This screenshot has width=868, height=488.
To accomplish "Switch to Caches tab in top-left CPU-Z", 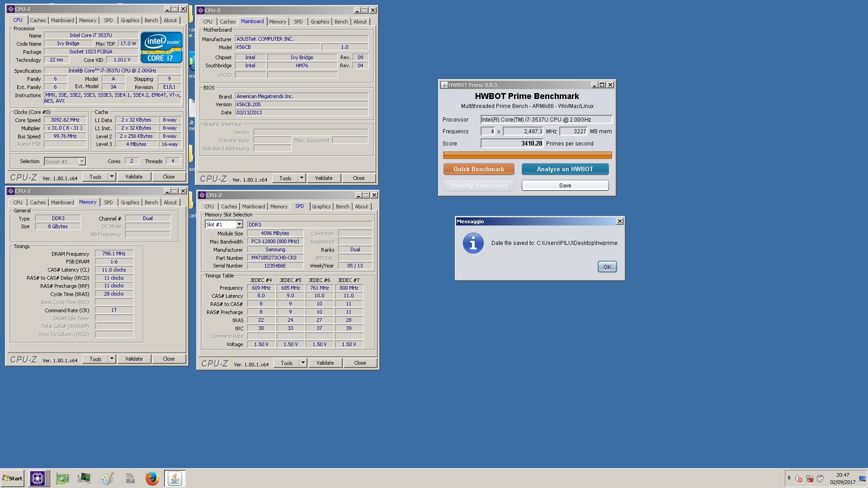I will point(38,20).
